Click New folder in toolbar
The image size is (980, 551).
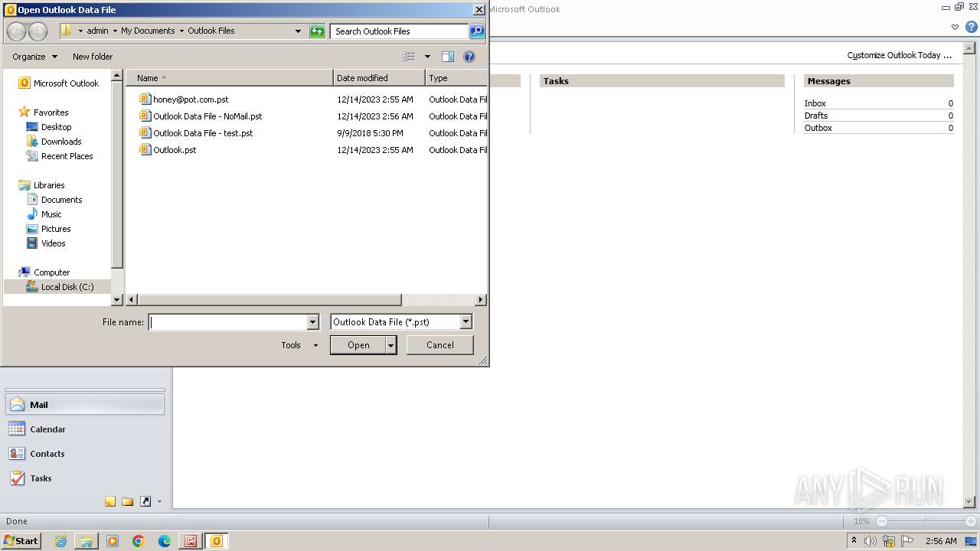(x=93, y=57)
